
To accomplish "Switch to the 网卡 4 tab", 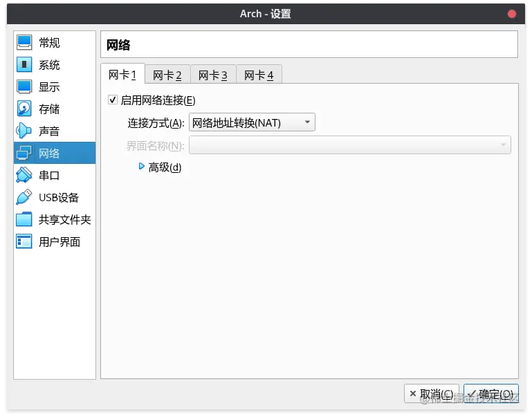I will coord(259,75).
